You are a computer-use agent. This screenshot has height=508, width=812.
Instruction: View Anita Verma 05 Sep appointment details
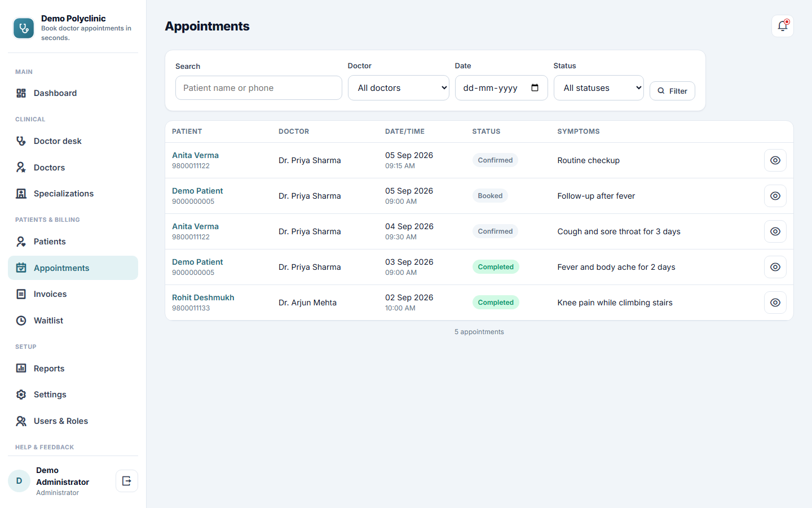tap(775, 160)
